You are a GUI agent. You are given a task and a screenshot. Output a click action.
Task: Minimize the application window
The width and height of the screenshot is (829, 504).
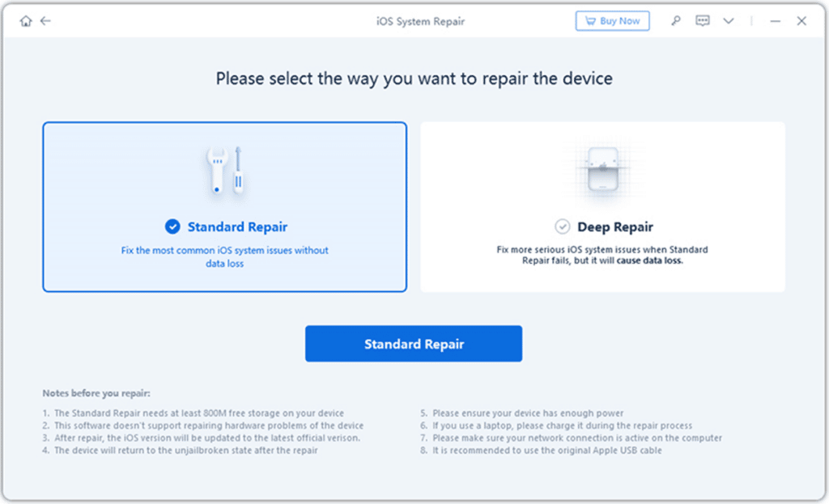775,20
